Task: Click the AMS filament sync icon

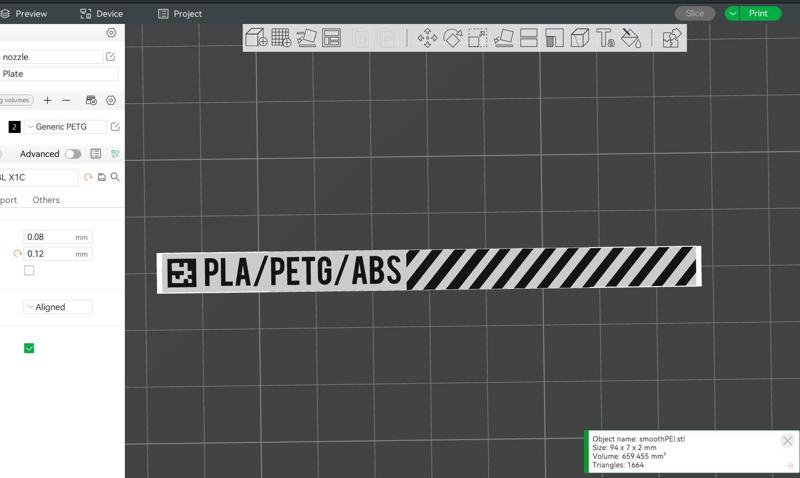Action: [91, 100]
